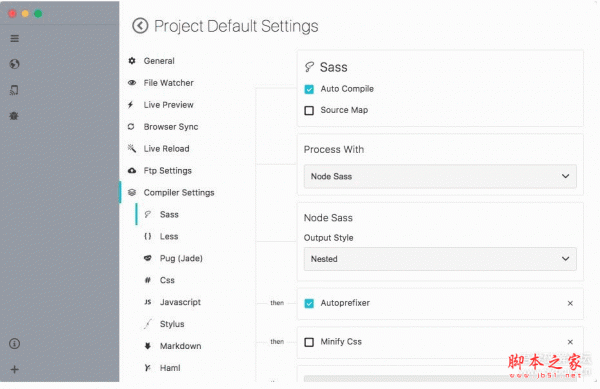Viewport: 600px width, 389px height.
Task: Select the Haml compiler sub-item
Action: [x=170, y=368]
